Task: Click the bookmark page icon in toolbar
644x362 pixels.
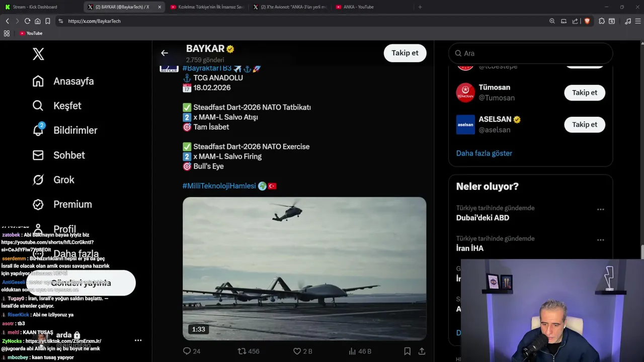Action: coord(47,21)
